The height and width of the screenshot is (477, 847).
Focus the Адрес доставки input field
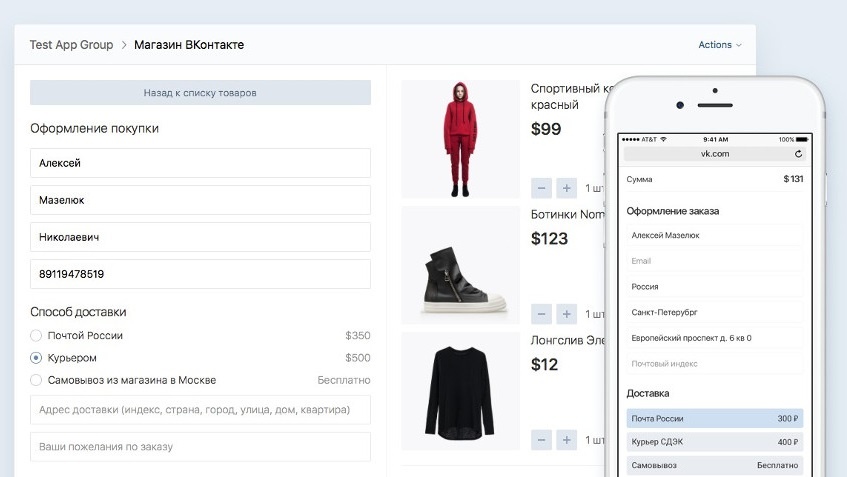click(200, 409)
